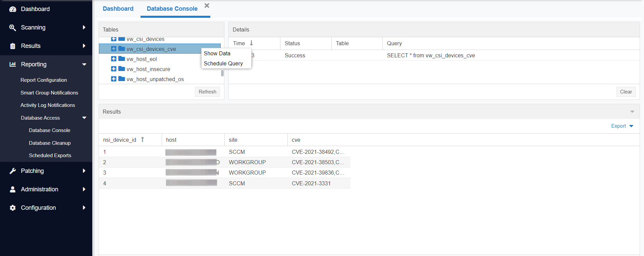Click the Administration user icon
Screen dimensions: 644x256
(x=13, y=189)
